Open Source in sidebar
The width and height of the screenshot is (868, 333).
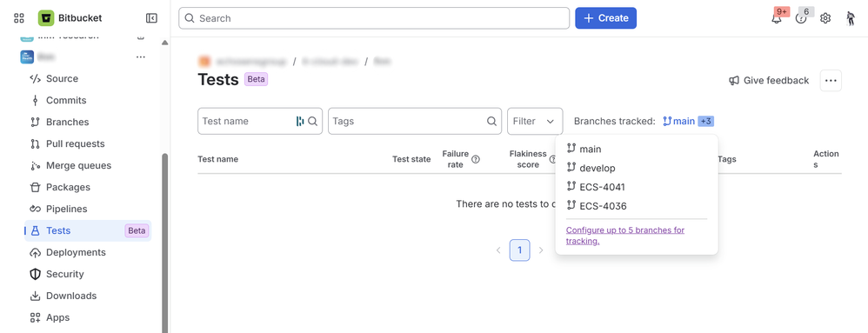pyautogui.click(x=88, y=78)
